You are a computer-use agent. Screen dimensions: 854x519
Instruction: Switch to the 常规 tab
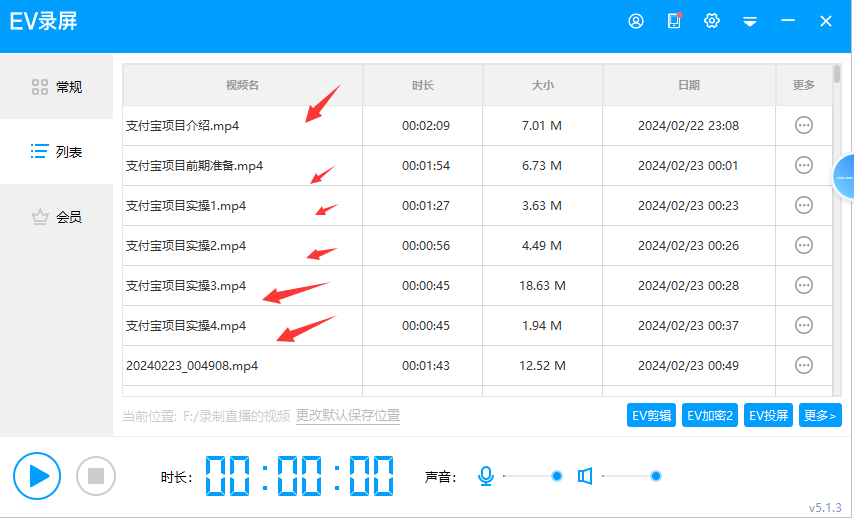tap(56, 87)
